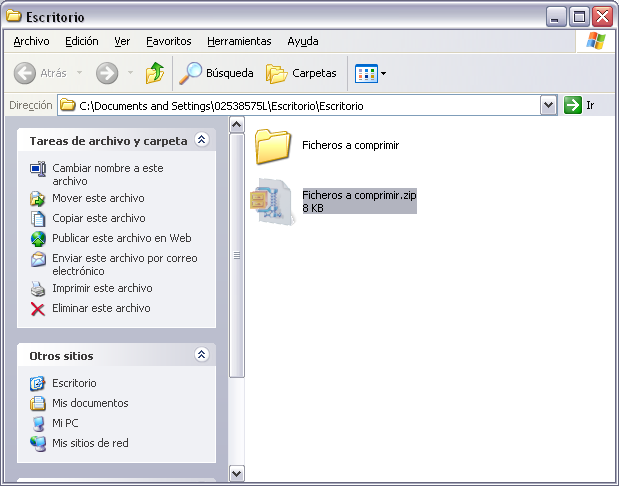This screenshot has height=486, width=619.
Task: Click the task pane scrollbar thumb
Action: (x=236, y=255)
